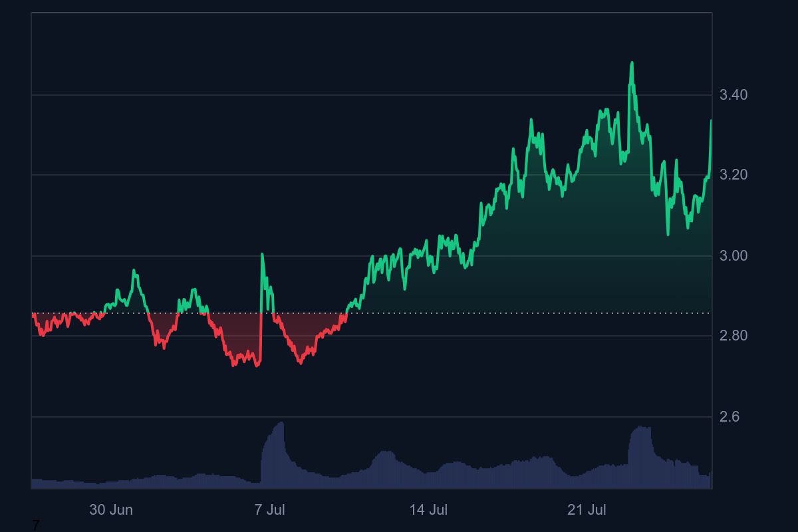Viewport: 798px width, 532px height.
Task: Click the 14 Jul date label
Action: [428, 510]
